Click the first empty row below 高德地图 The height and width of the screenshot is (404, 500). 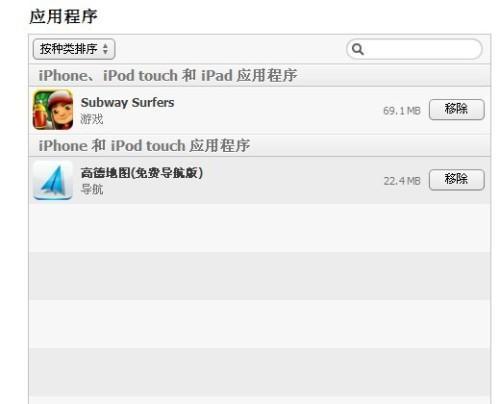[x=260, y=228]
